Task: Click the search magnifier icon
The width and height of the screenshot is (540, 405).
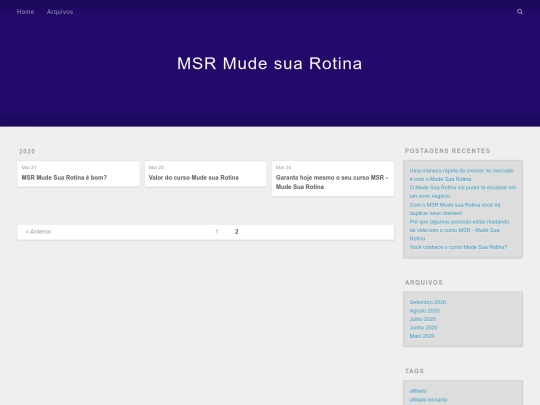Action: coord(520,12)
